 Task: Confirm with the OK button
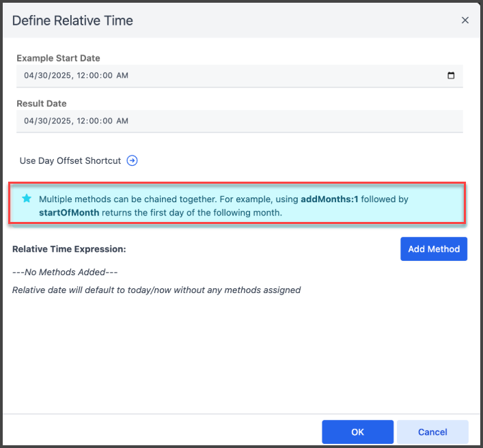coord(357,432)
